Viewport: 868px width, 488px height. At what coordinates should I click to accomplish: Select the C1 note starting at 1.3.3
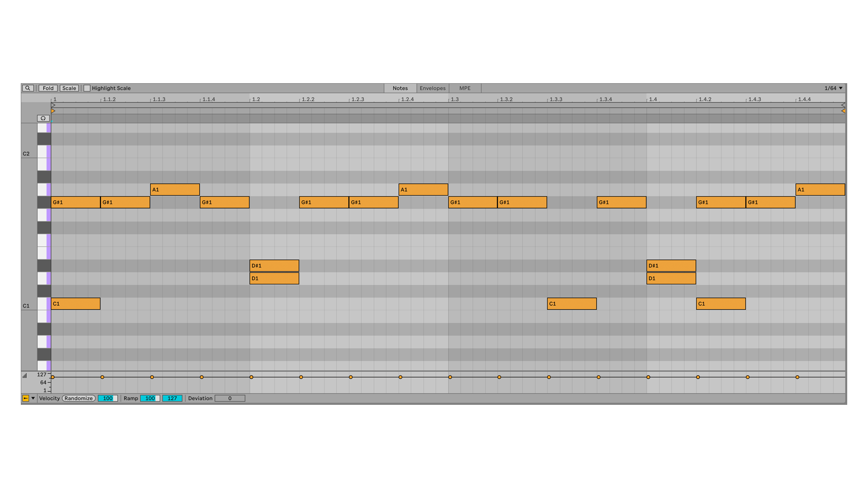point(572,304)
